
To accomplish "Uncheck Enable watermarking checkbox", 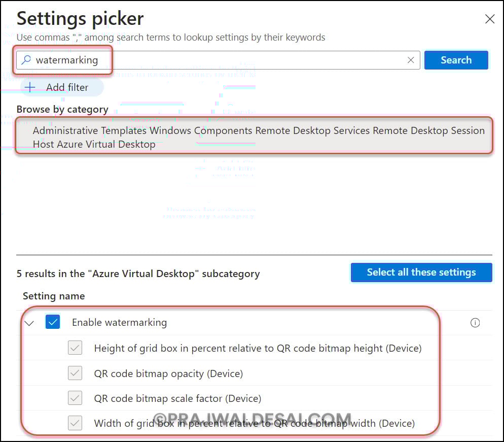I will pyautogui.click(x=53, y=322).
